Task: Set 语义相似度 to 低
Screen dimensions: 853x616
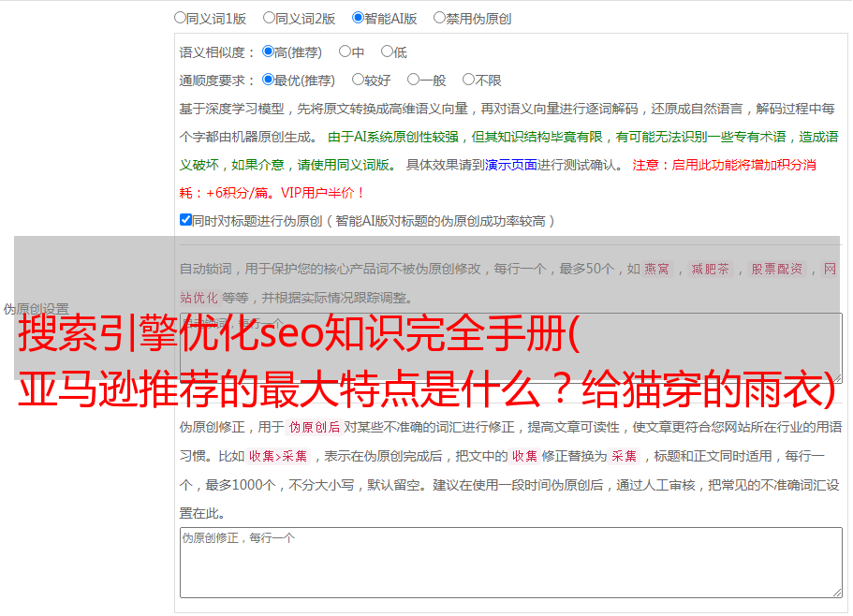Action: (387, 51)
